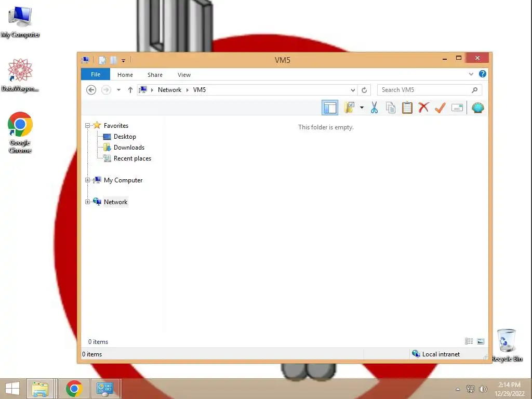
Task: Click File Explorer on the taskbar
Action: click(39, 389)
